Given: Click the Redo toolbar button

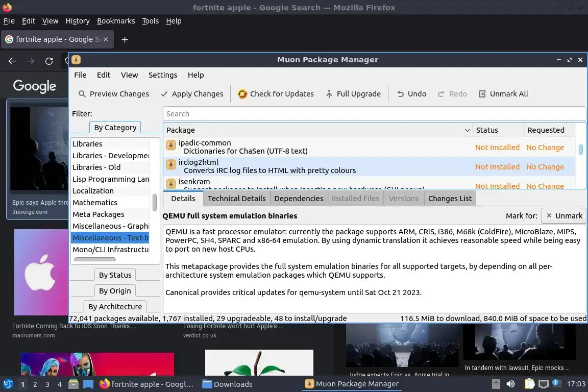Looking at the screenshot, I should 452,94.
